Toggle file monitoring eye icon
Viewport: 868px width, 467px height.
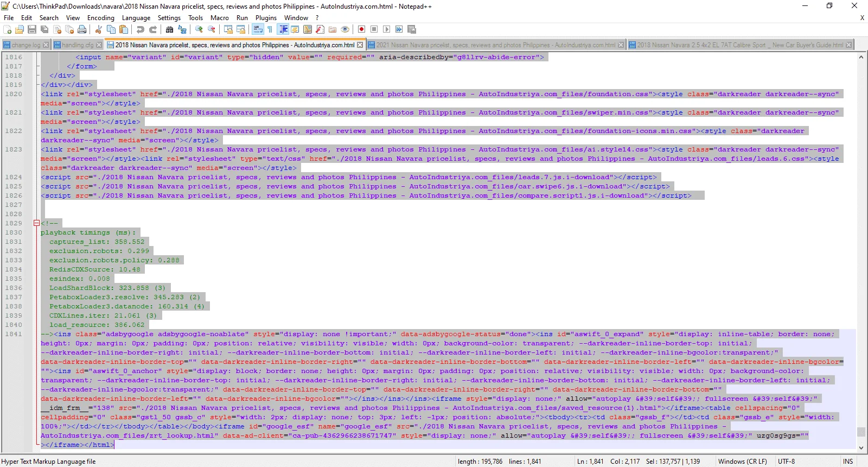(345, 29)
